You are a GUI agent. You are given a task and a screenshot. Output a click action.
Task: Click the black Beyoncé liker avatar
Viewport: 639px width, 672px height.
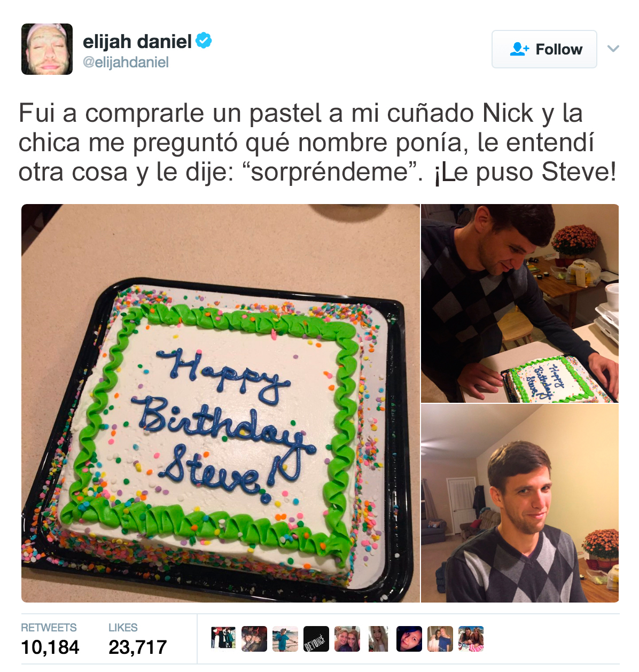pyautogui.click(x=316, y=639)
